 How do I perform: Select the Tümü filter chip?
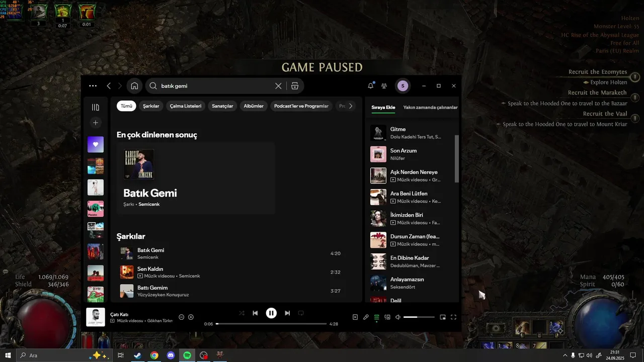coord(126,106)
